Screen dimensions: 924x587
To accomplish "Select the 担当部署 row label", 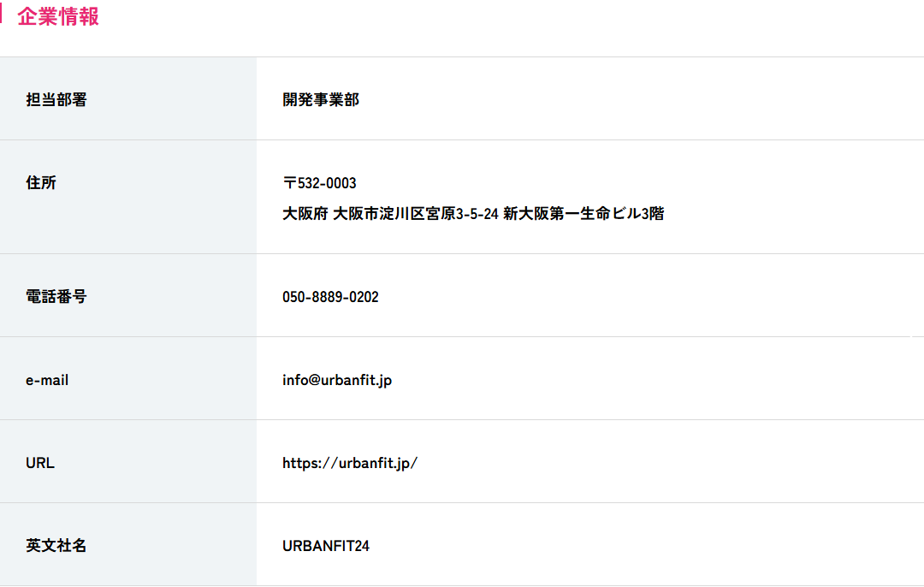I will [x=56, y=99].
